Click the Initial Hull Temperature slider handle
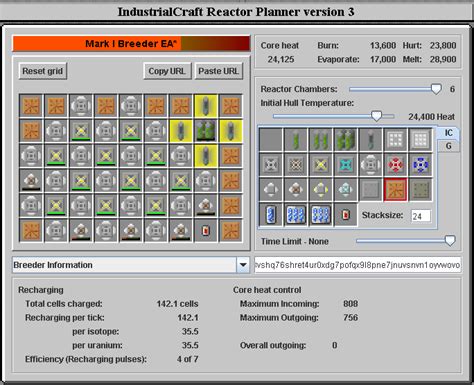Viewport: 474px width, 385px height. (x=376, y=116)
